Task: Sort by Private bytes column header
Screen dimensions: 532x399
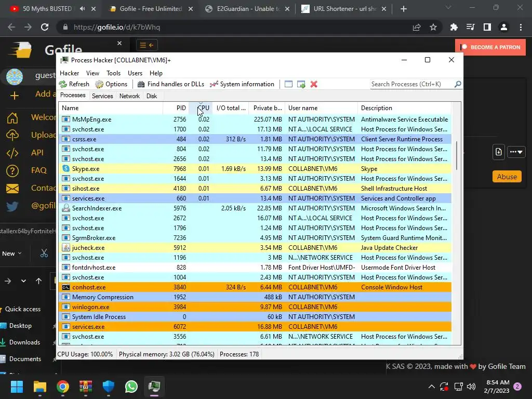Action: (x=267, y=108)
